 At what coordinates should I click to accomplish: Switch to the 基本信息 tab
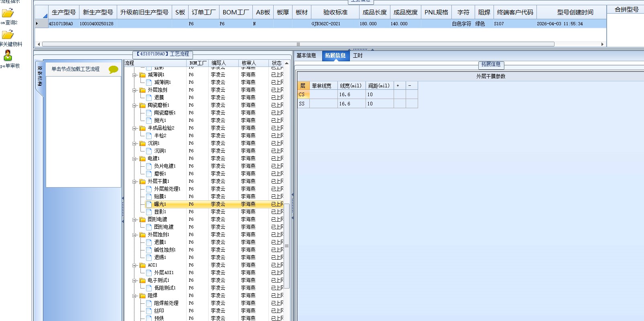pyautogui.click(x=307, y=56)
